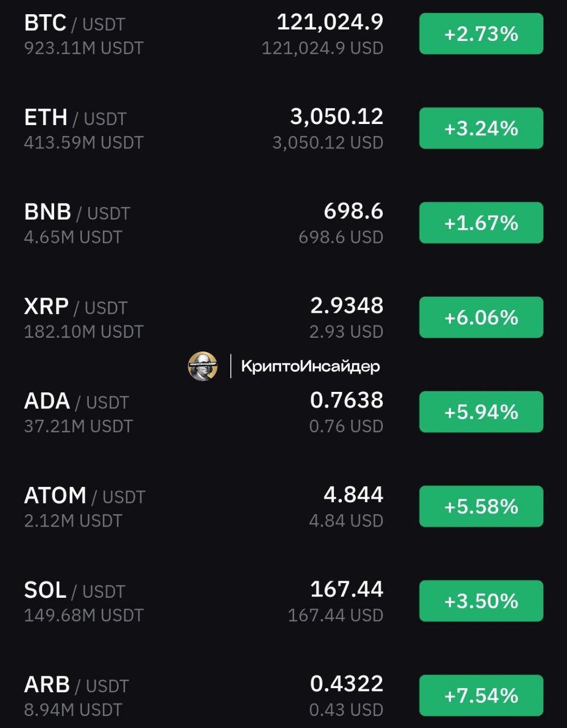Click the КриптоИнсайдер watermark text
567x728 pixels.
tap(311, 366)
